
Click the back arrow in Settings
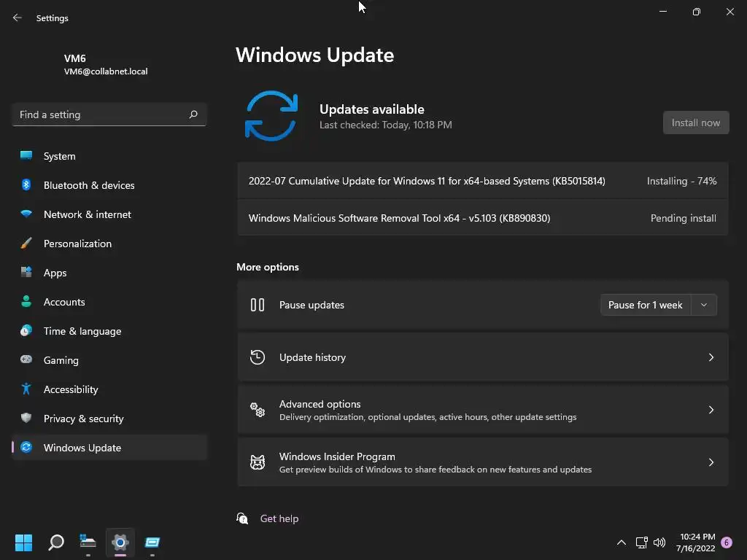(18, 17)
